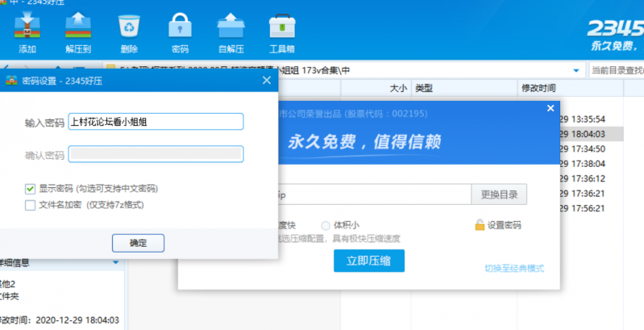Screen dimensions: 644x330
Task: Click the padlock icon beside 设置密码
Action: point(480,224)
